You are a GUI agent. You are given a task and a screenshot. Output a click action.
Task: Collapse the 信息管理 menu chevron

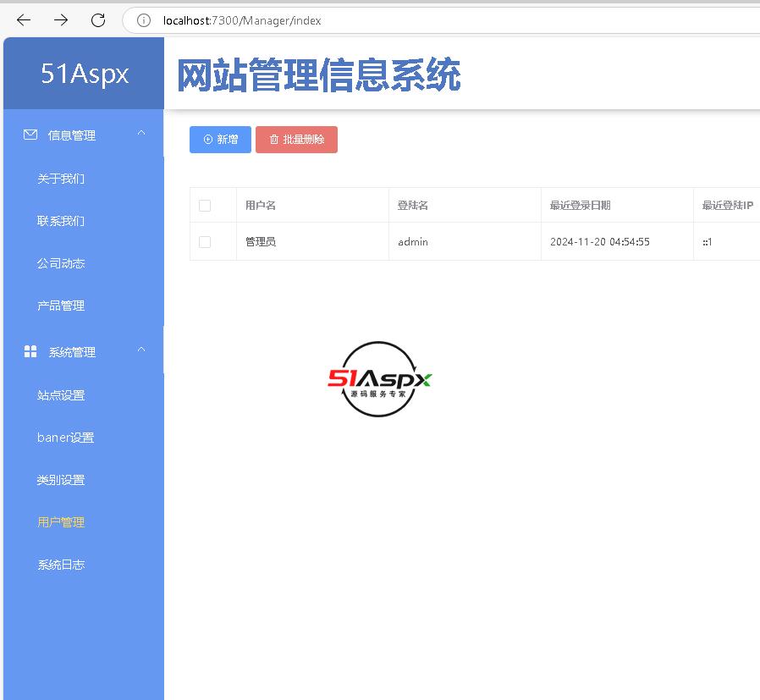(141, 134)
